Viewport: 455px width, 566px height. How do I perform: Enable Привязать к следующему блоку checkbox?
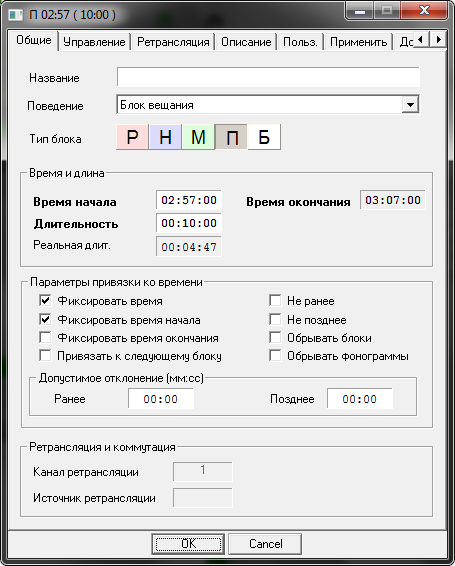tap(45, 356)
